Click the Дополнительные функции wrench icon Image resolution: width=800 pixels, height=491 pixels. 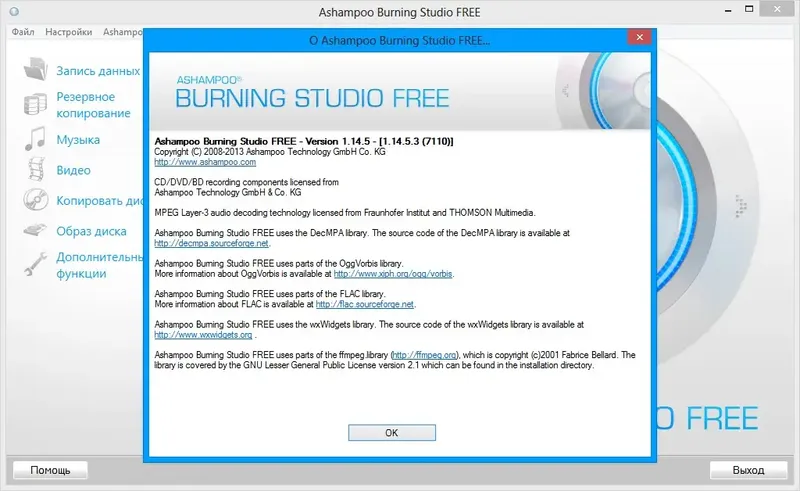[35, 264]
